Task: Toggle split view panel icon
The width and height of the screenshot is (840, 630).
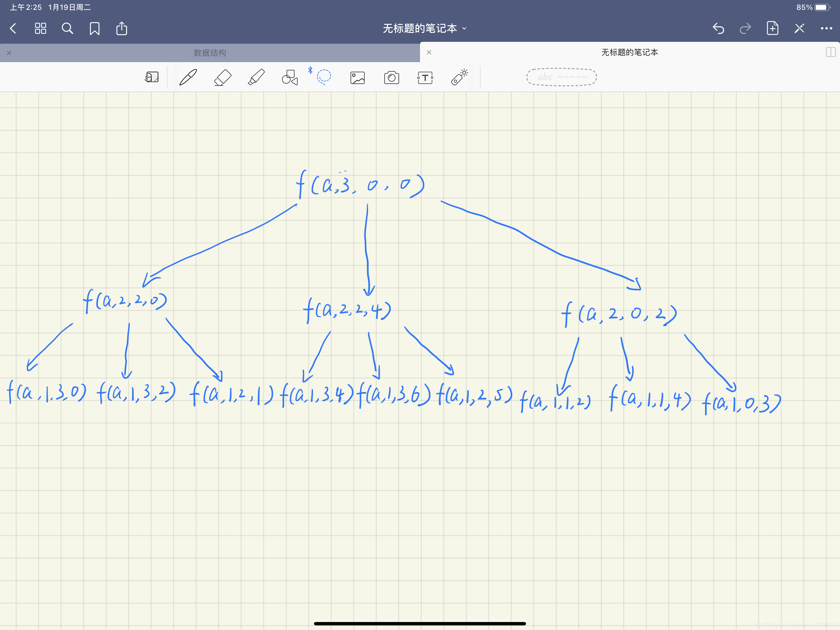Action: pyautogui.click(x=830, y=52)
